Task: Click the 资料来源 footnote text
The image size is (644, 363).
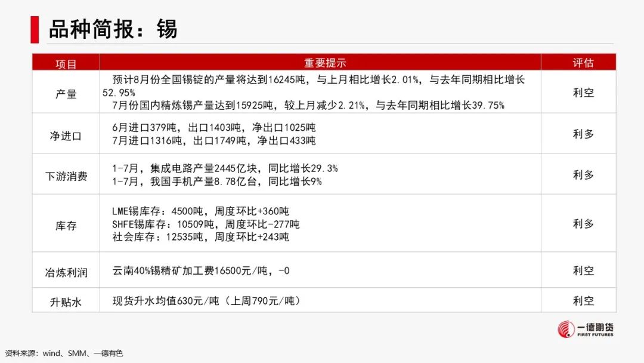Action: tap(64, 353)
